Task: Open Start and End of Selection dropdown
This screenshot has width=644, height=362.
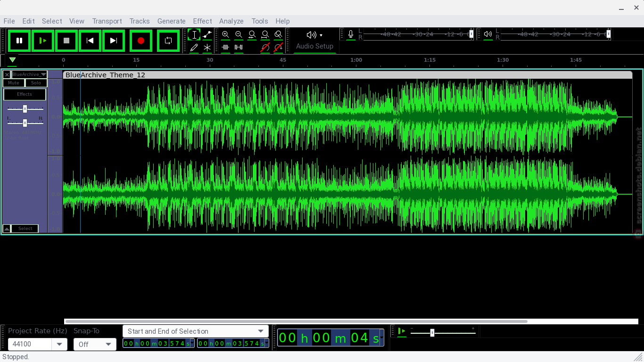Action: coord(196,331)
